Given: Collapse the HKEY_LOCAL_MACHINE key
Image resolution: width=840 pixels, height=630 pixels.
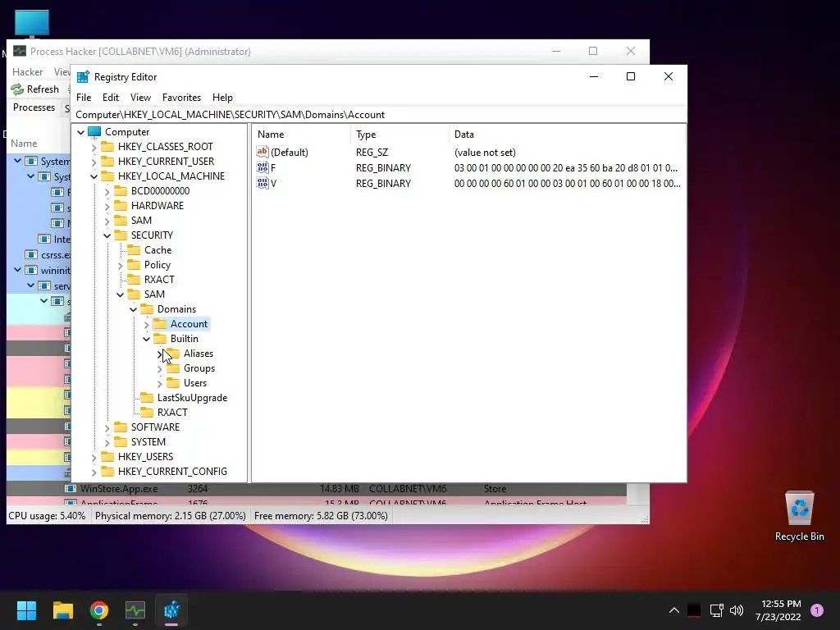Looking at the screenshot, I should (x=94, y=176).
